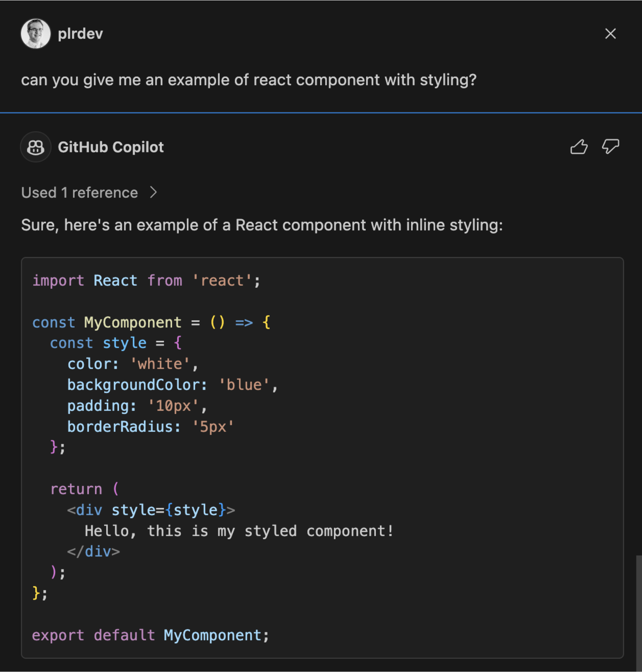Open the Used 1 reference label
This screenshot has height=672, width=642.
click(79, 193)
